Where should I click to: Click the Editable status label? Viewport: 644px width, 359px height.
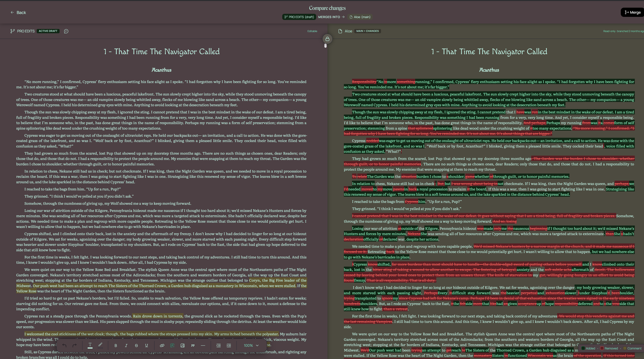(312, 31)
